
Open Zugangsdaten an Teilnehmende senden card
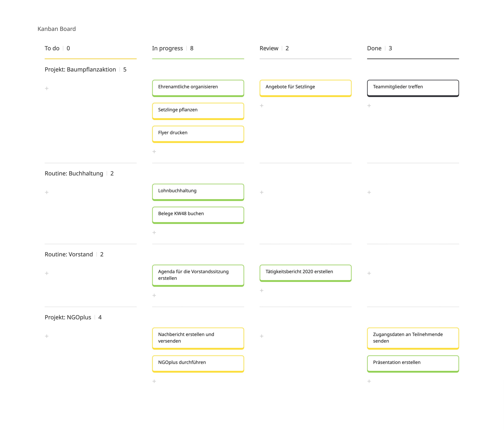pos(413,338)
